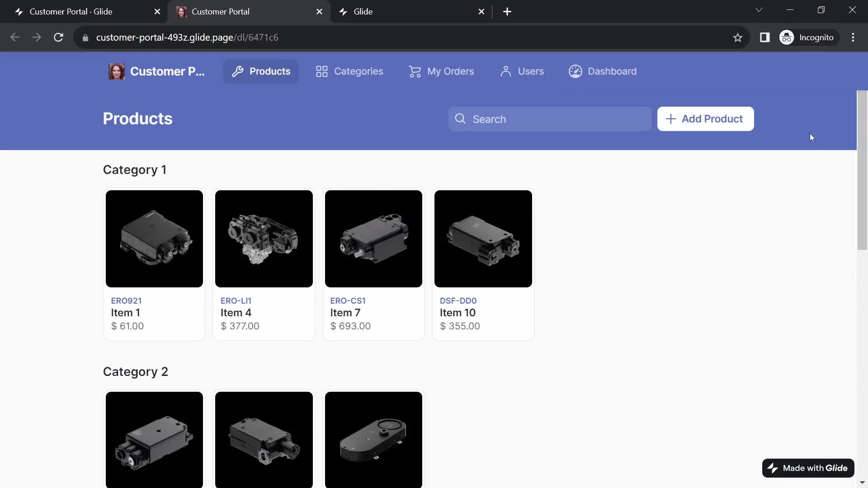Click the gauge icon beside Dashboard
This screenshot has height=488, width=868.
[576, 71]
